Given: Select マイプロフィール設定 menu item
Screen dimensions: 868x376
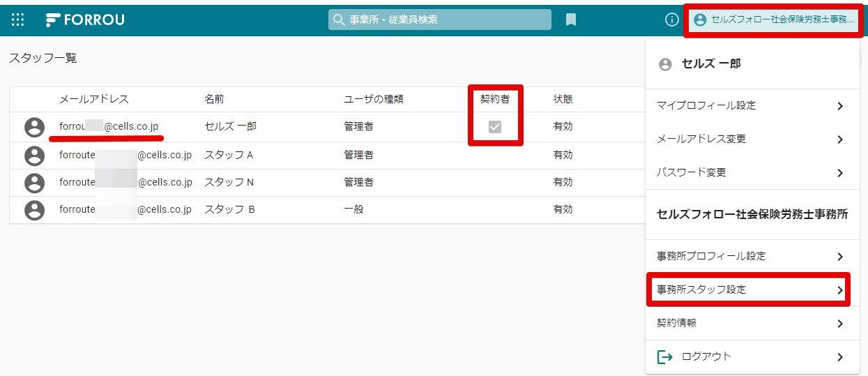Looking at the screenshot, I should 752,106.
